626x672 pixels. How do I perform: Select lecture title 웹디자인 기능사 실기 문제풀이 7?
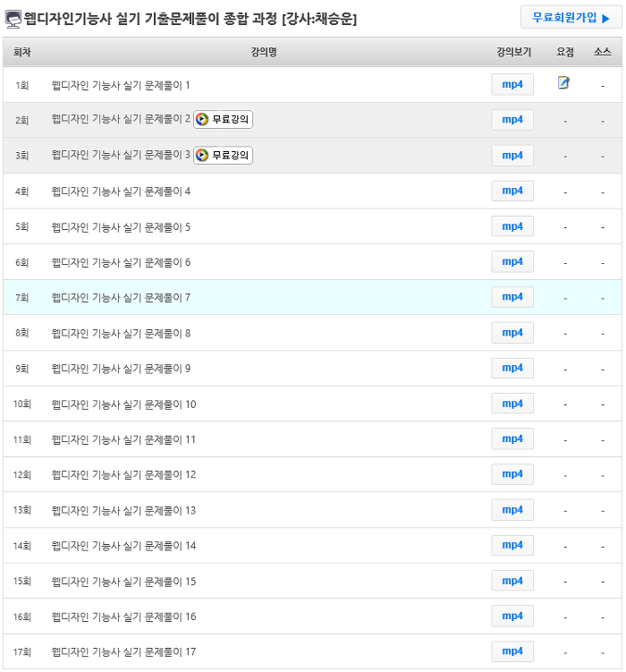tap(121, 297)
